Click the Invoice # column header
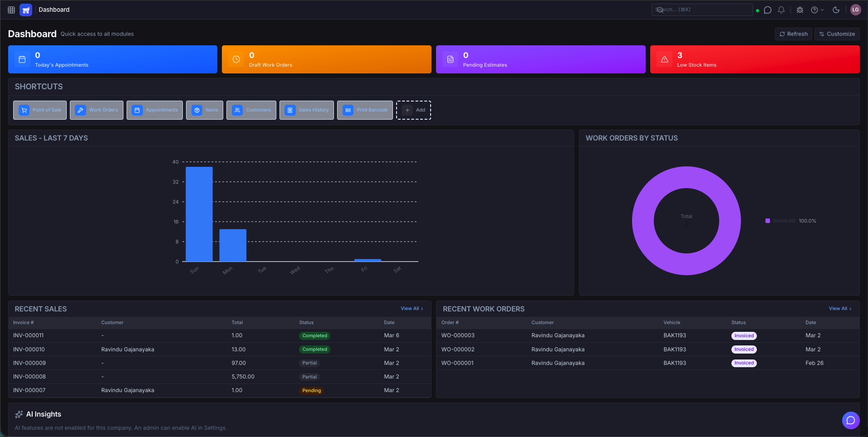 tap(23, 323)
